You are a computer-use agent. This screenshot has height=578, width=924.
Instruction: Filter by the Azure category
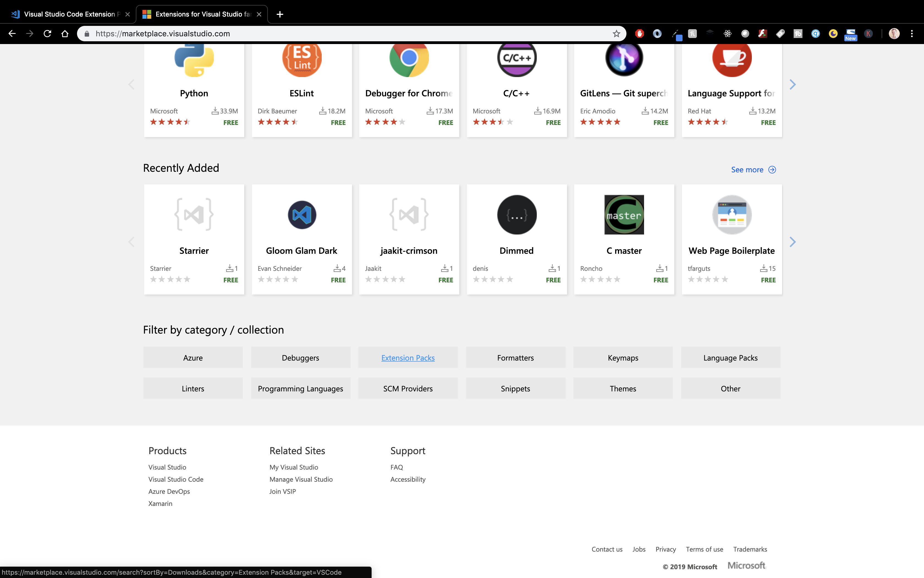pyautogui.click(x=193, y=358)
